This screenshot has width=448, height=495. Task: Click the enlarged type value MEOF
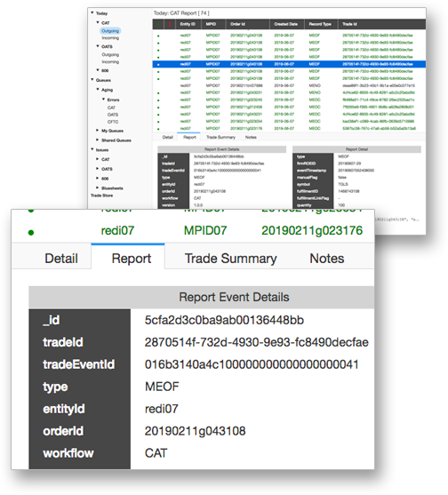pyautogui.click(x=162, y=387)
